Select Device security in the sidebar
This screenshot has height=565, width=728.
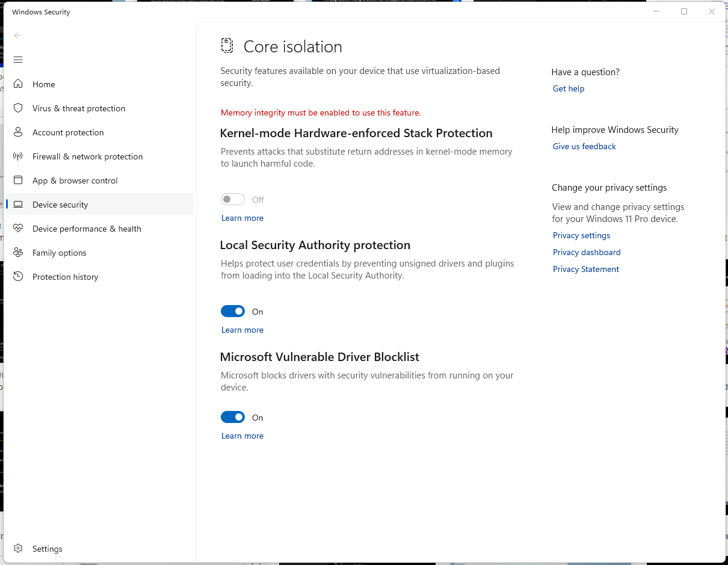coord(60,205)
